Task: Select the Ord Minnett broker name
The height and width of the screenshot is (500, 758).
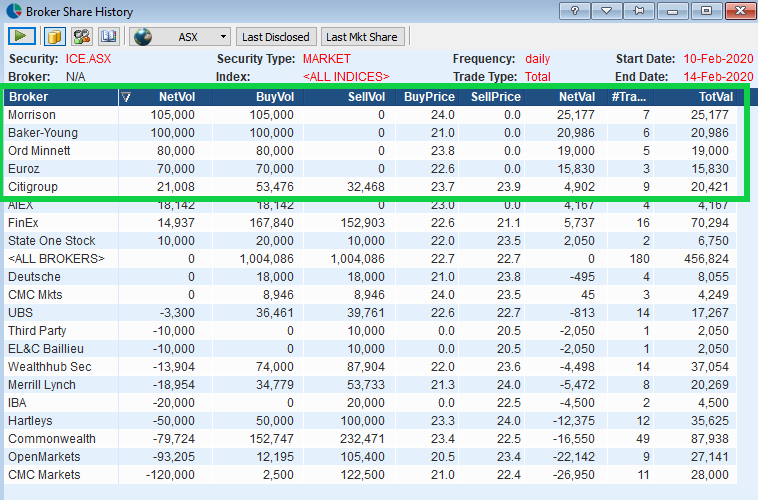Action: [39, 151]
